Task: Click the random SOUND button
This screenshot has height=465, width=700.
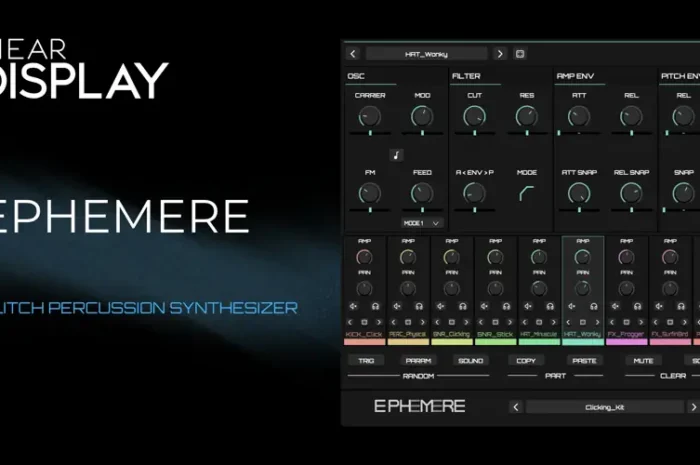Action: click(471, 360)
